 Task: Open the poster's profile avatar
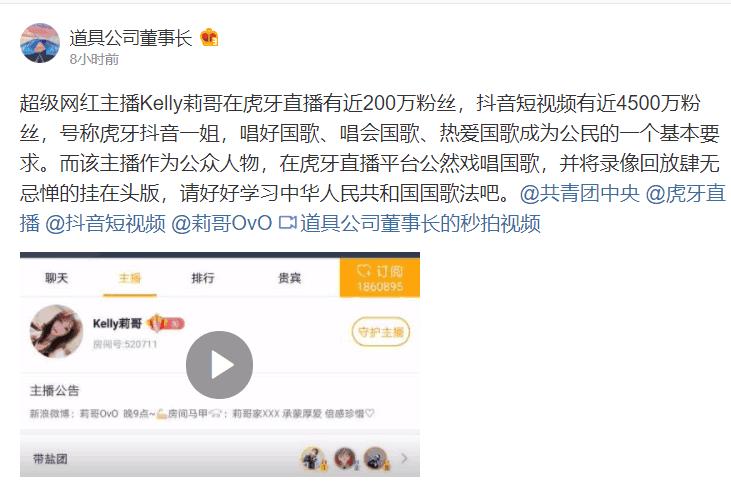(40, 43)
